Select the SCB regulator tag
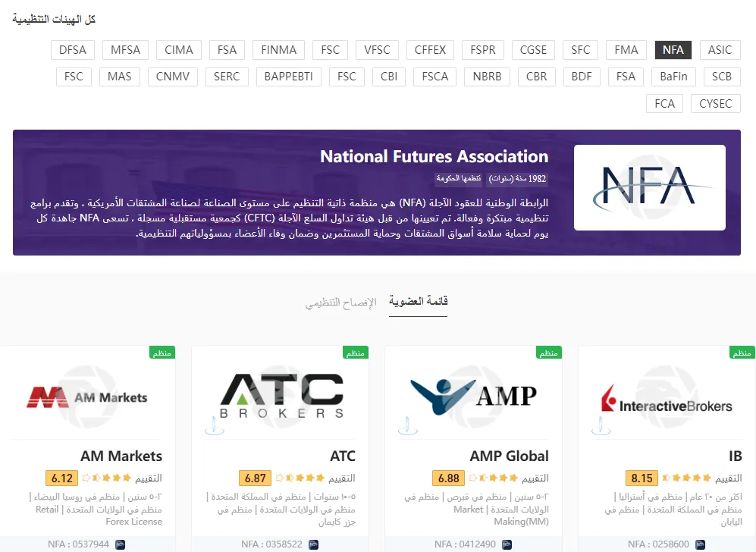The width and height of the screenshot is (756, 552). (x=722, y=77)
